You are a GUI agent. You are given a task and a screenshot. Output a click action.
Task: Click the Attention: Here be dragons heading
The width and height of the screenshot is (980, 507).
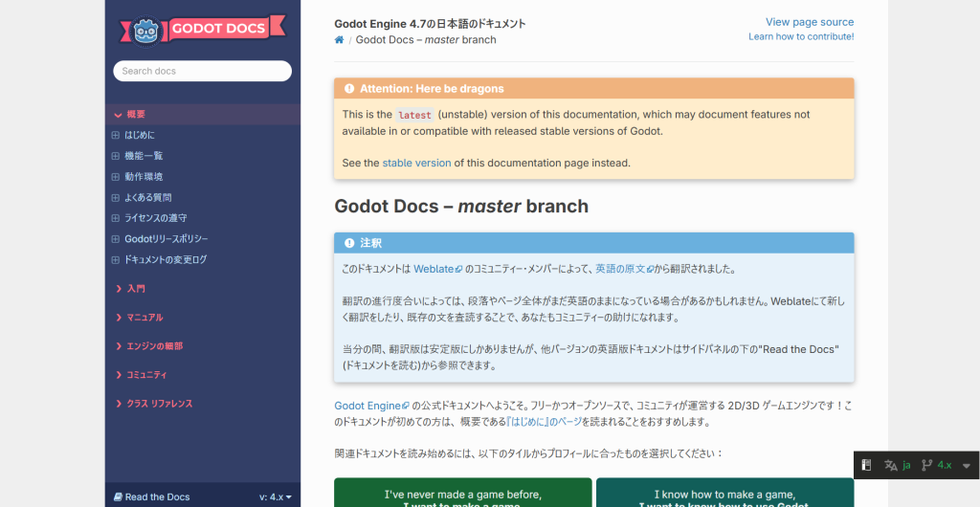tap(432, 89)
